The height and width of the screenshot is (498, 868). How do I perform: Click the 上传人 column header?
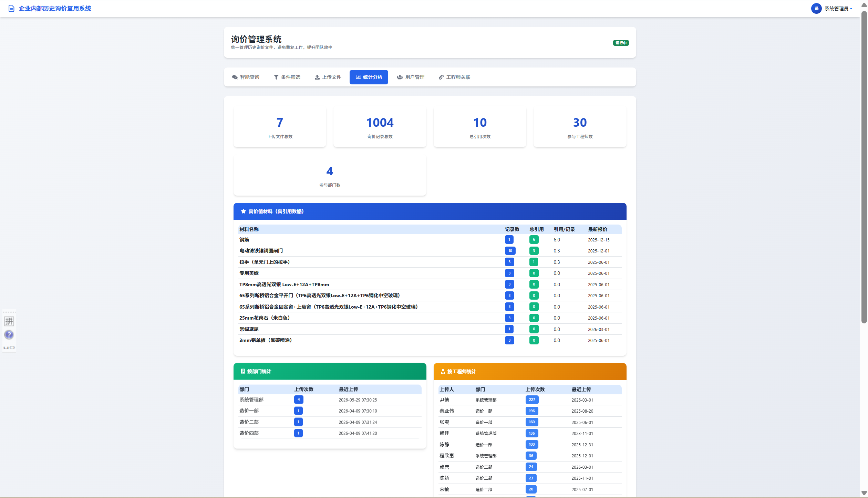tap(447, 390)
